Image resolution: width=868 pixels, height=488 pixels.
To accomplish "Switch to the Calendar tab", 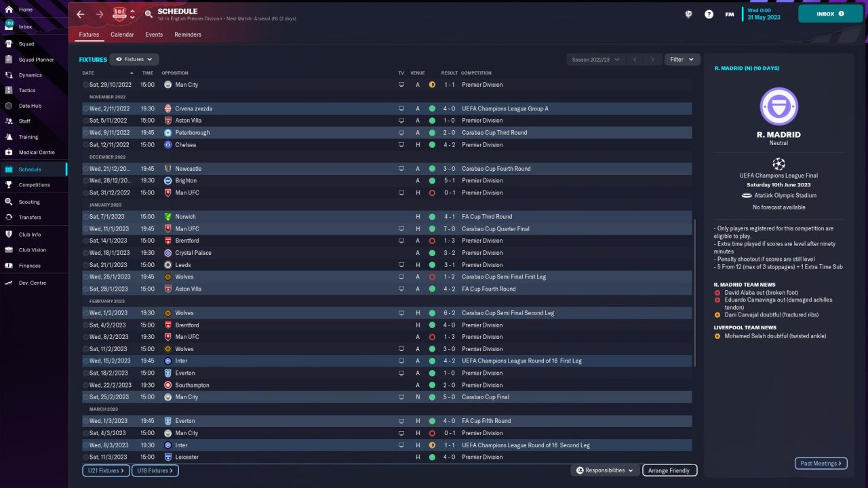I will pos(122,35).
